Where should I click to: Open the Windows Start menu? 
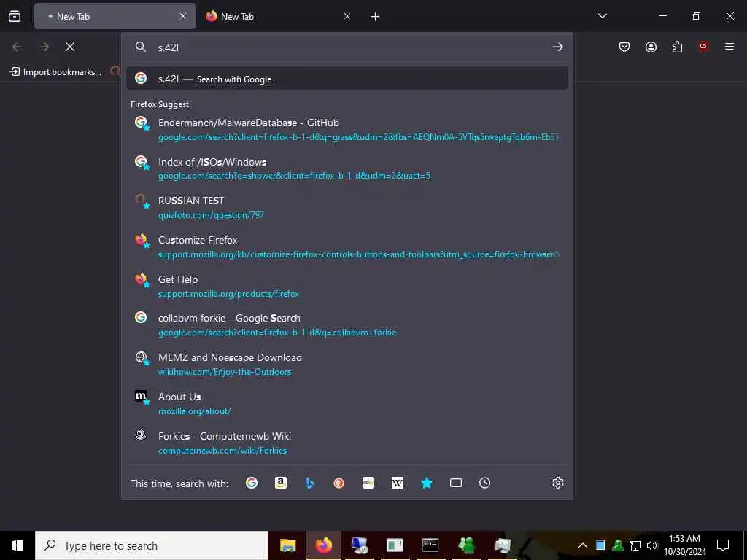point(18,545)
